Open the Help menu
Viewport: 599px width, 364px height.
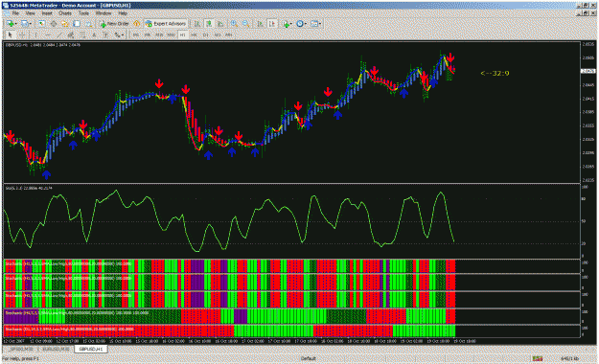[123, 13]
